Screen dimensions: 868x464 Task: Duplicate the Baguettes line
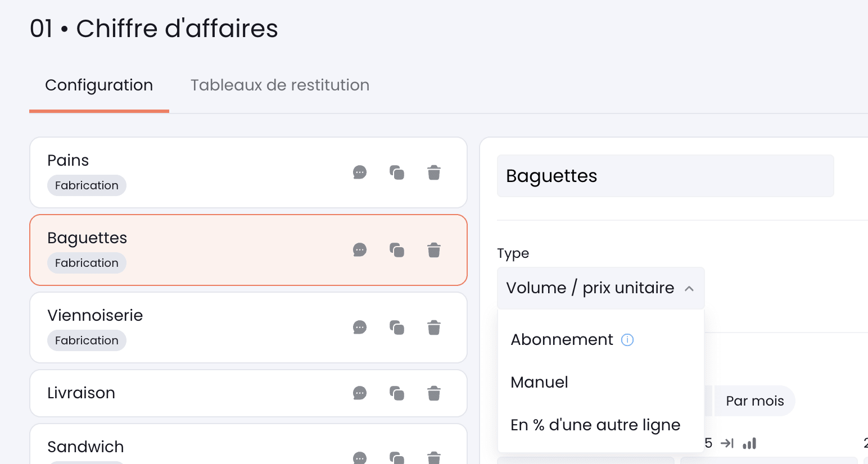397,250
